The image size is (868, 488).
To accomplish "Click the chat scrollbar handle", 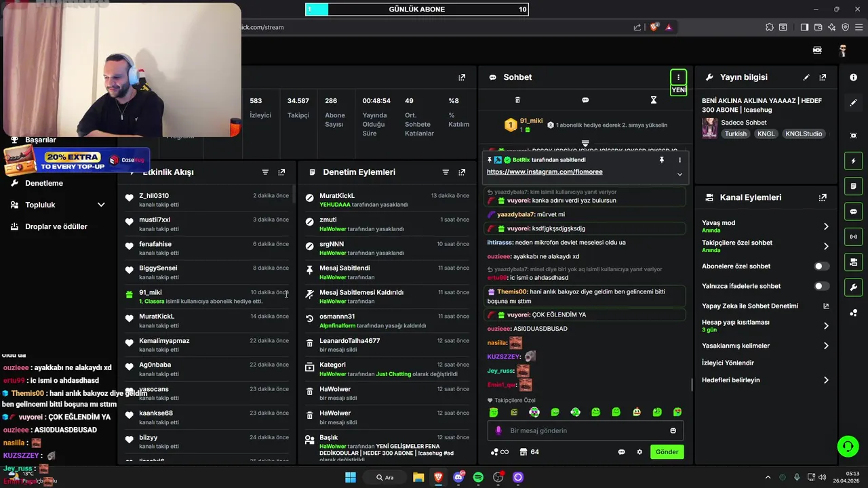I will (692, 384).
